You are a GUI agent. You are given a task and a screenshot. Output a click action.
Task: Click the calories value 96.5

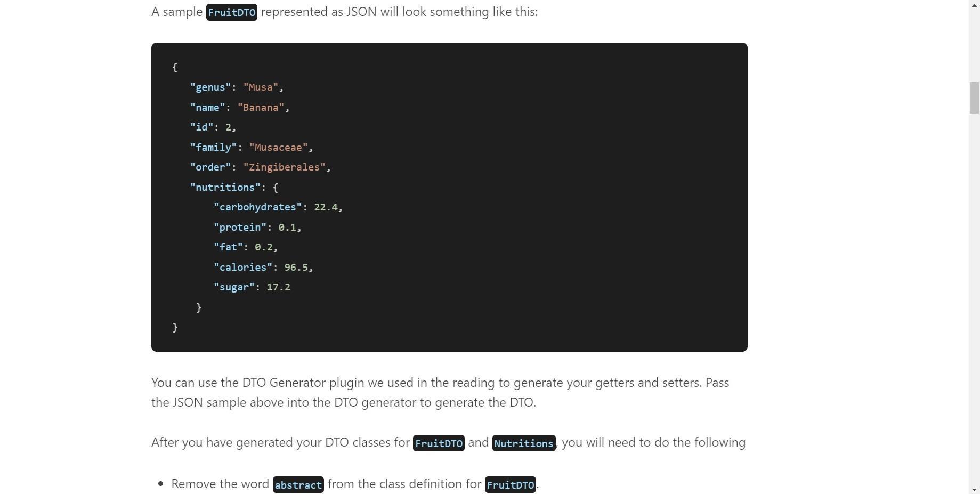(297, 267)
